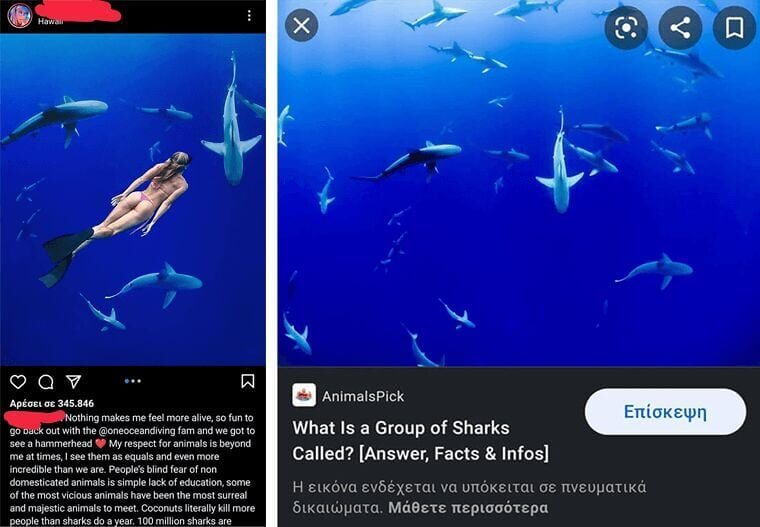View the Αρέσει σε 345.846 likes list
The height and width of the screenshot is (527, 760).
coord(52,403)
